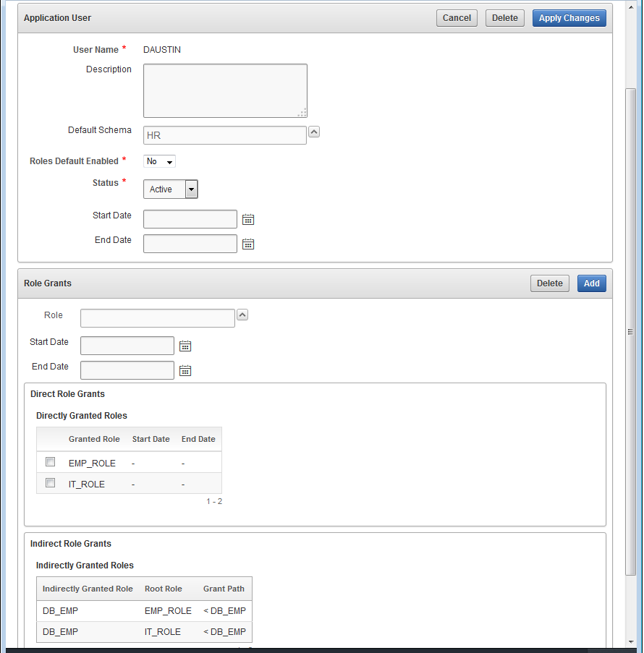Image resolution: width=644 pixels, height=653 pixels.
Task: Open Role list of values popup
Action: [x=243, y=315]
